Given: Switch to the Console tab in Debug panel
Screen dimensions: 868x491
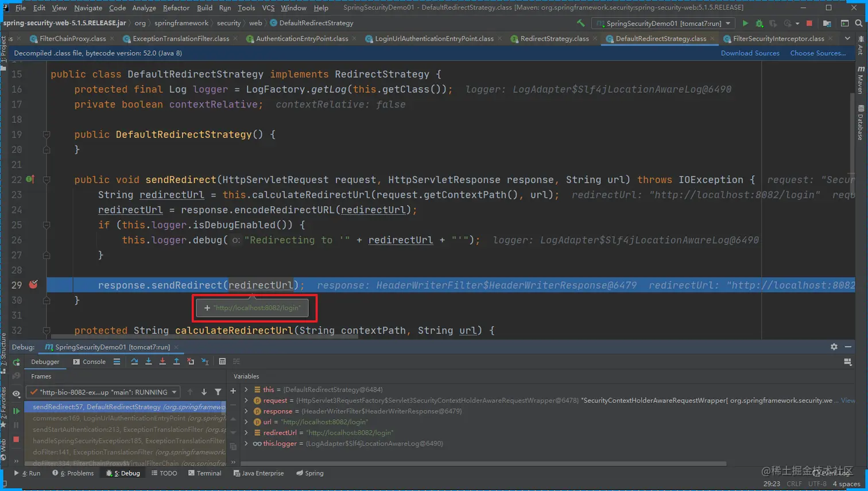Looking at the screenshot, I should (x=89, y=362).
